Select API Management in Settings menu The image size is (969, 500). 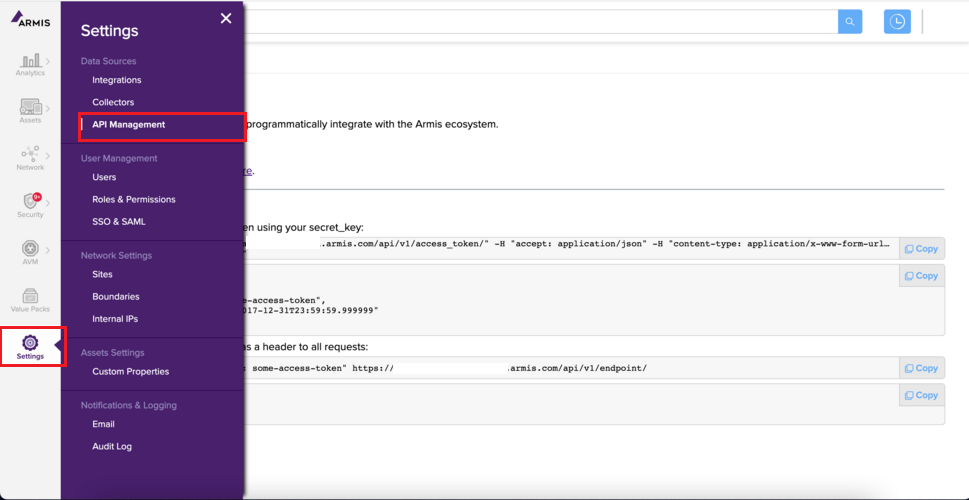pos(128,125)
